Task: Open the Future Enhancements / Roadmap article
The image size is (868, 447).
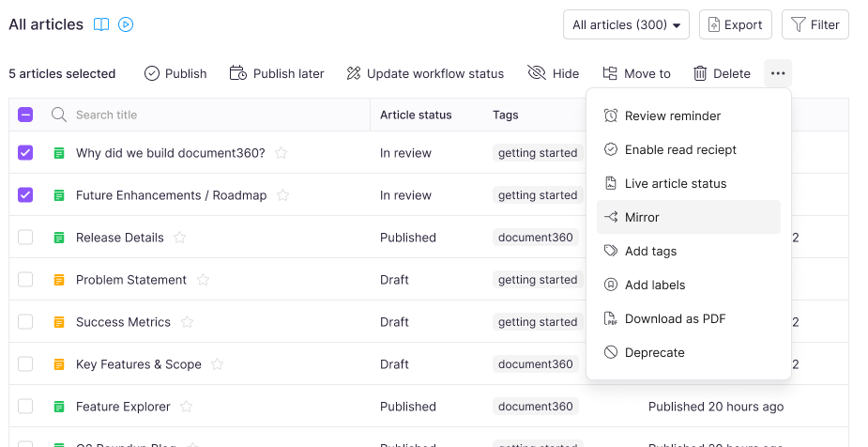Action: click(x=171, y=195)
